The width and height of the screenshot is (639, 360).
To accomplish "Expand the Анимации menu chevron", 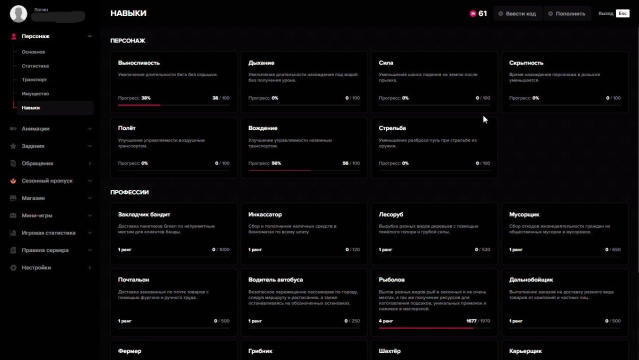I will coord(90,129).
